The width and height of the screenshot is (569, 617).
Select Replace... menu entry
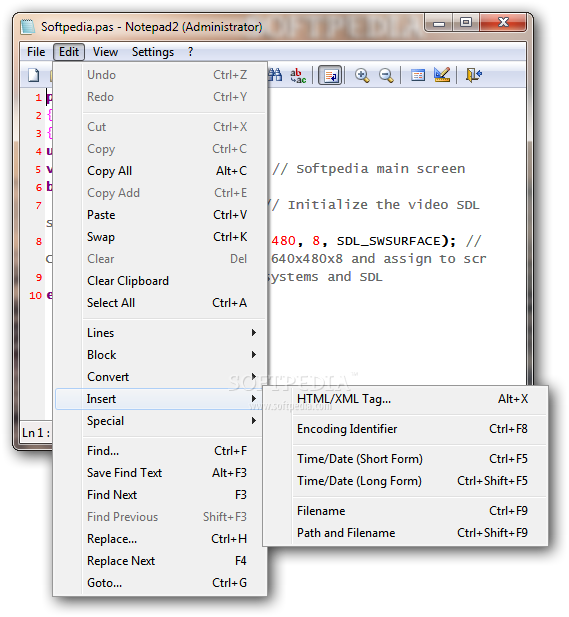[159, 539]
